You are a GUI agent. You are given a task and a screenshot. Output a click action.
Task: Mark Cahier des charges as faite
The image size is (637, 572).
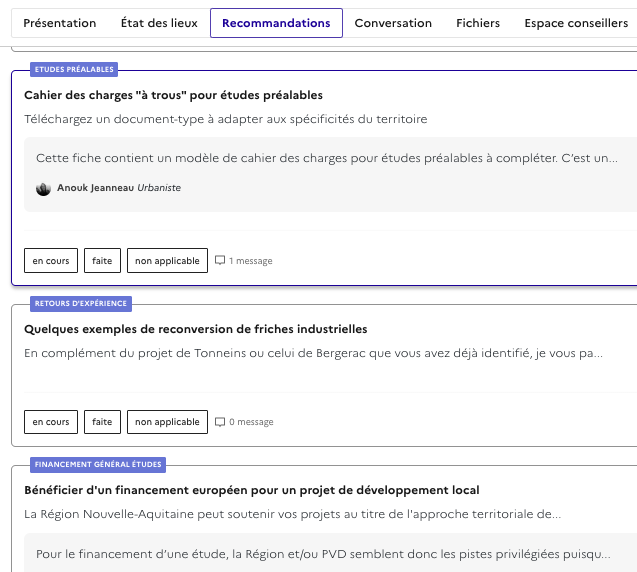(102, 261)
